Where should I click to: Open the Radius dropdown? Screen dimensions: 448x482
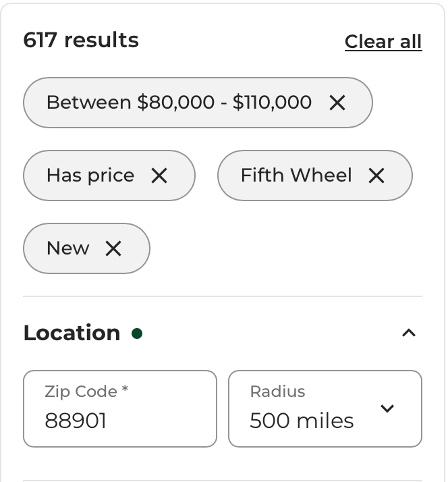coord(325,409)
